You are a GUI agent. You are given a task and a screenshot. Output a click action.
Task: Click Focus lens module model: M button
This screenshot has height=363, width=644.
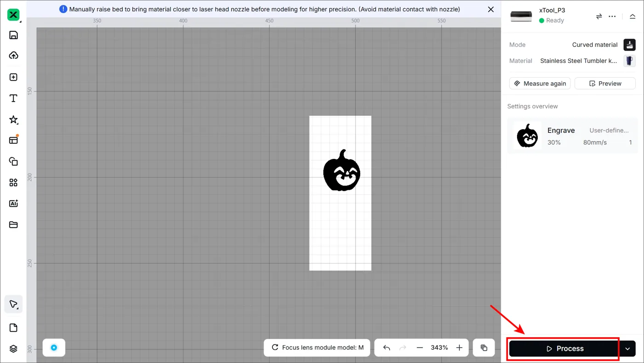point(318,347)
